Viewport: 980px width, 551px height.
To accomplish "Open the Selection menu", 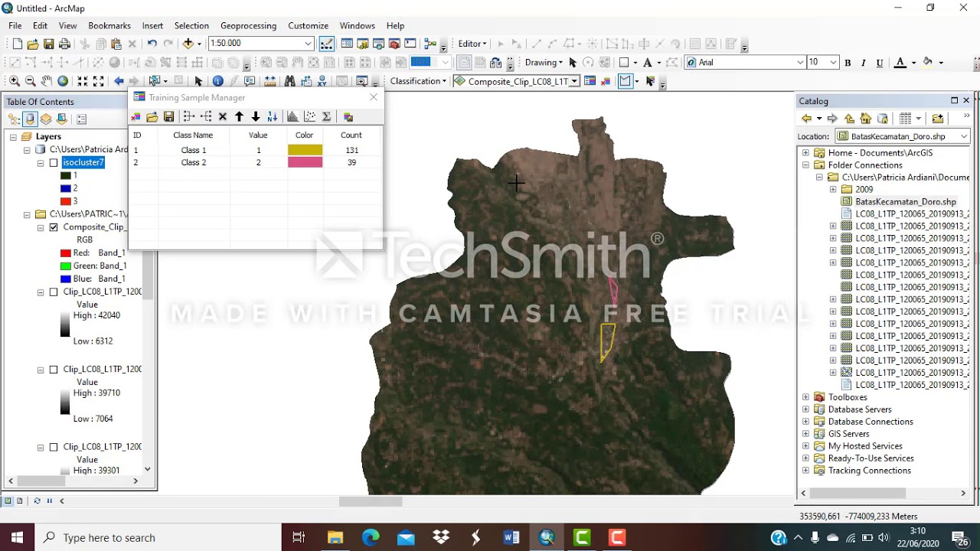I will click(191, 25).
